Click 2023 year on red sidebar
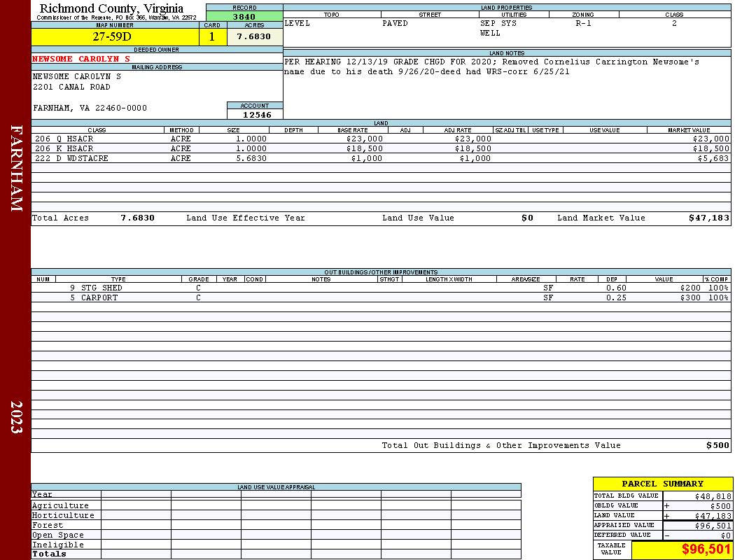Viewport: 735px width, 560px height. pyautogui.click(x=16, y=417)
